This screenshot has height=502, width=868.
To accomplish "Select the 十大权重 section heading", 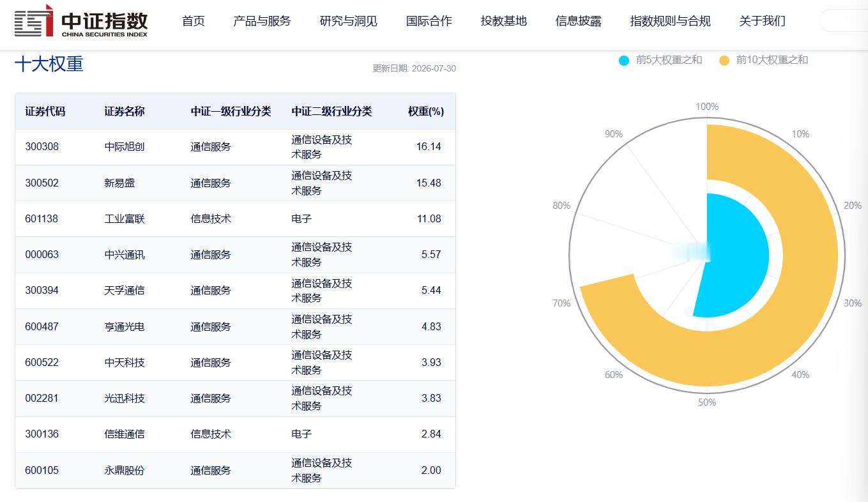I will [49, 65].
